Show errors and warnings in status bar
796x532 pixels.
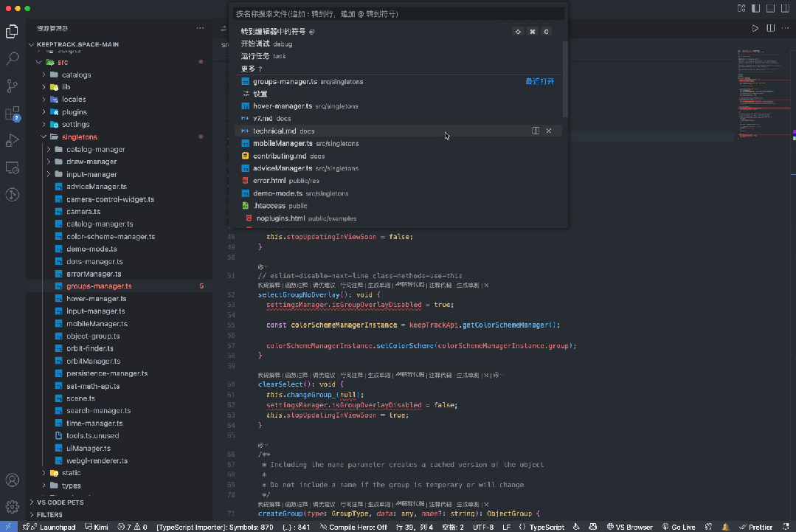pyautogui.click(x=133, y=527)
